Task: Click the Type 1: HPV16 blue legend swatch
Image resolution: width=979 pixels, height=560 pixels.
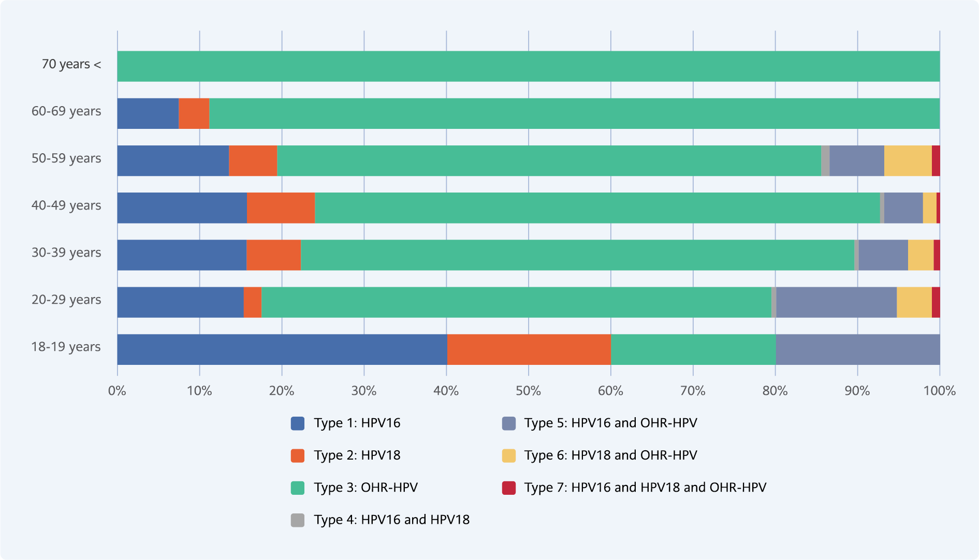Action: [x=298, y=423]
